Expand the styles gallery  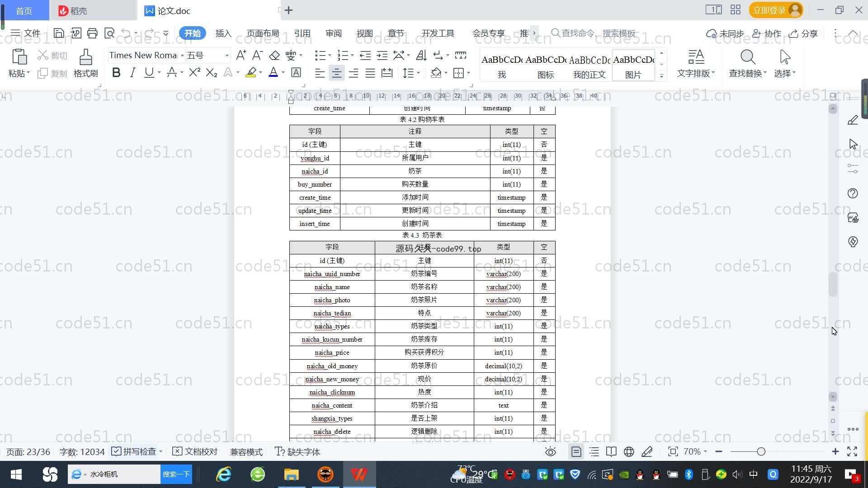661,75
